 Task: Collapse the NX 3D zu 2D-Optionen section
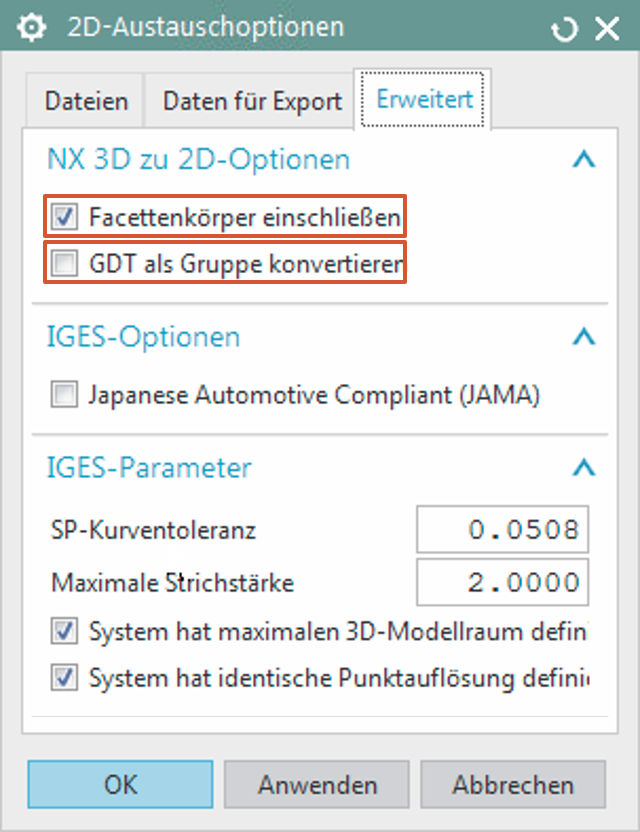[584, 159]
